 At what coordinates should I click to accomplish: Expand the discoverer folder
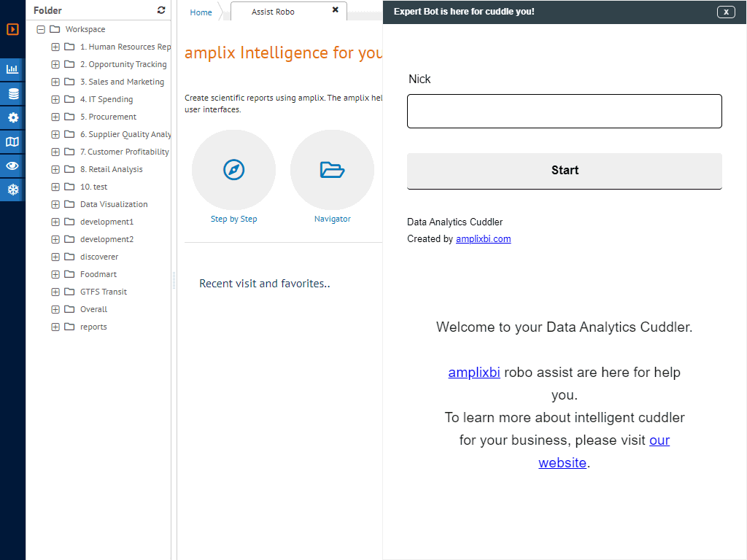(55, 257)
